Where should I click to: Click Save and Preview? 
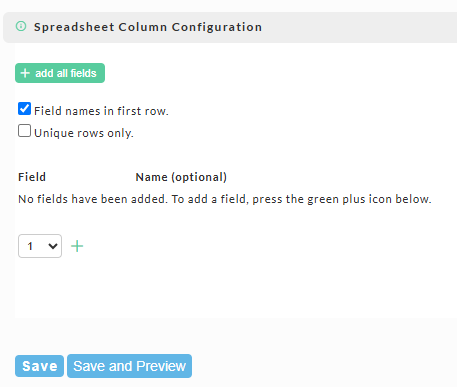(129, 366)
